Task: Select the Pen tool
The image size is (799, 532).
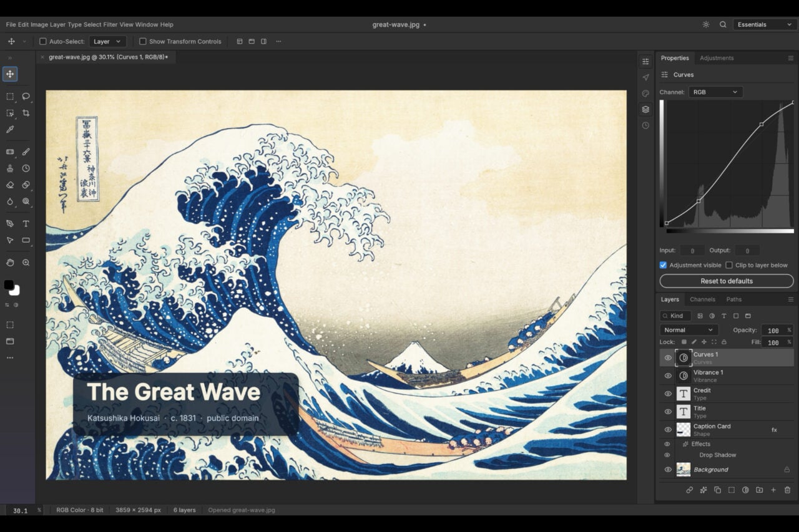Action: click(10, 223)
